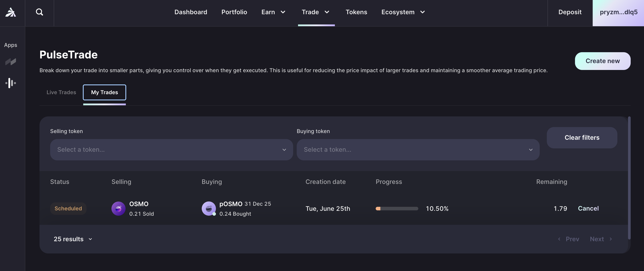Change the 25 results page size
Image resolution: width=644 pixels, height=271 pixels.
(73, 239)
